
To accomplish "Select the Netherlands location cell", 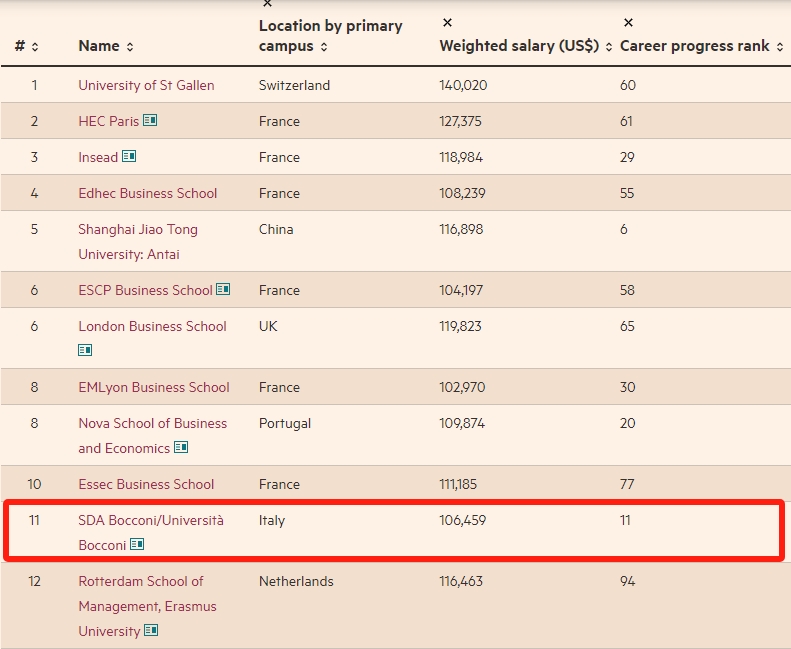I will coord(296,581).
